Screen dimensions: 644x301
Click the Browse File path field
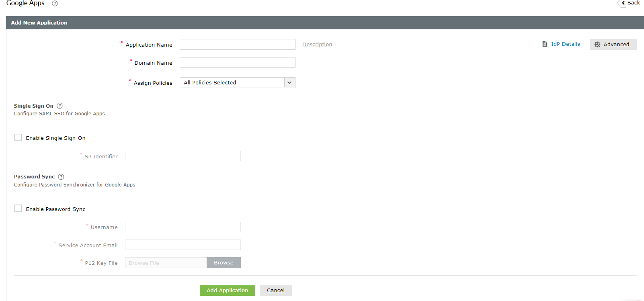coord(166,262)
